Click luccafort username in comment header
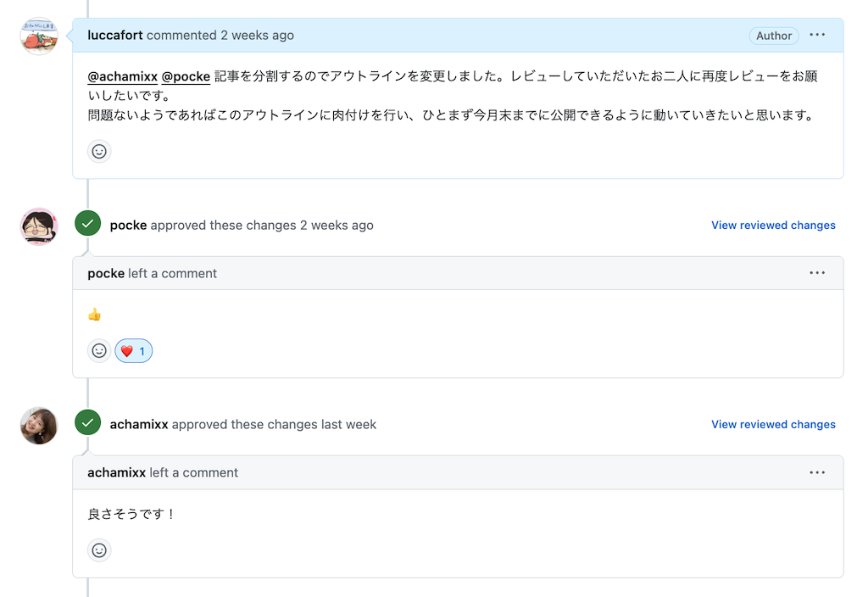Viewport: 868px width, 597px height. pyautogui.click(x=115, y=36)
